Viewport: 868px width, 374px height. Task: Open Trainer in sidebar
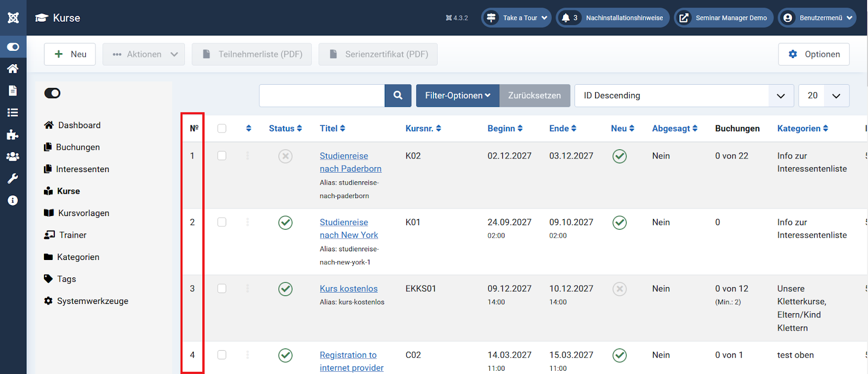coord(65,235)
